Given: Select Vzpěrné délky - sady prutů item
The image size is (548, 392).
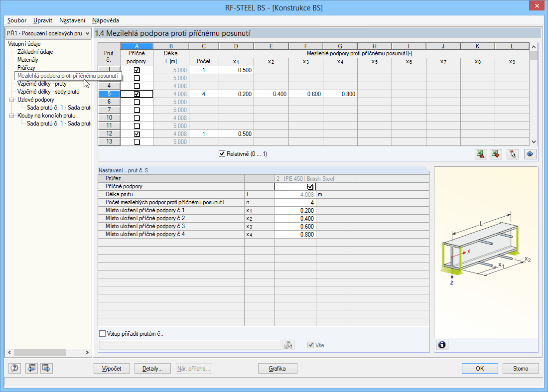Looking at the screenshot, I should [48, 92].
